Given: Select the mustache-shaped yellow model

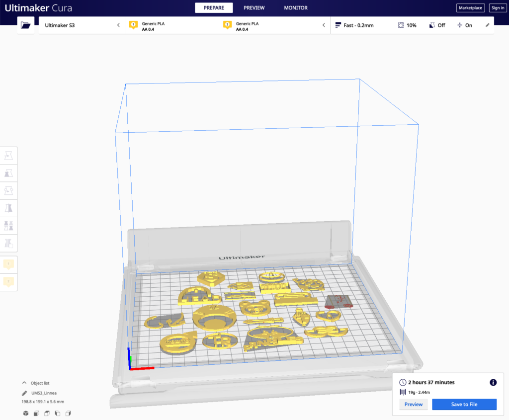Looking at the screenshot, I should 326,332.
